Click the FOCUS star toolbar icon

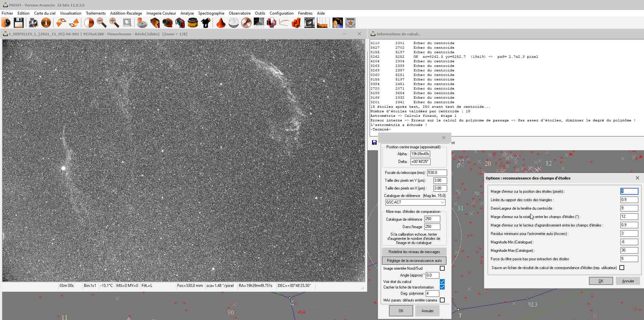(x=350, y=23)
